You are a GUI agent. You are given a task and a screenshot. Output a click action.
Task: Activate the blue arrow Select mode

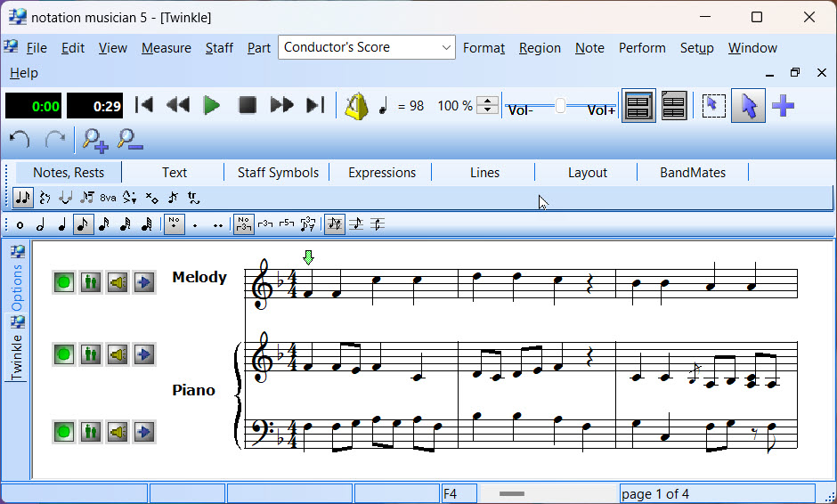tap(748, 106)
